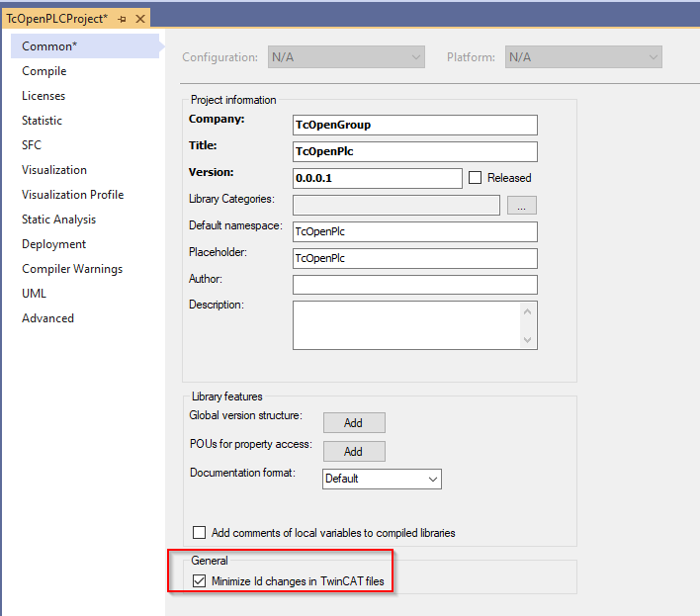Open the Visualization Profile page
This screenshot has height=616, width=700.
point(73,195)
